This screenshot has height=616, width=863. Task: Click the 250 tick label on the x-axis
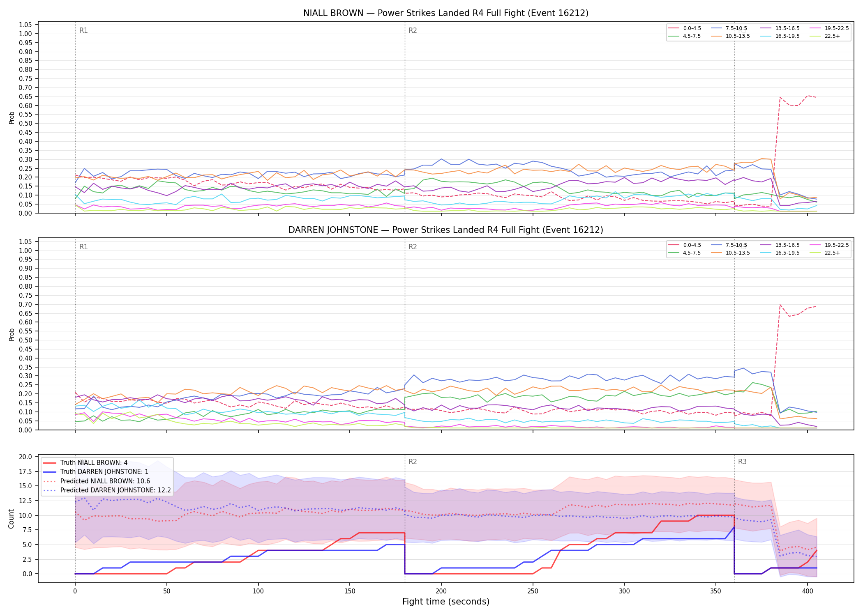click(x=533, y=592)
